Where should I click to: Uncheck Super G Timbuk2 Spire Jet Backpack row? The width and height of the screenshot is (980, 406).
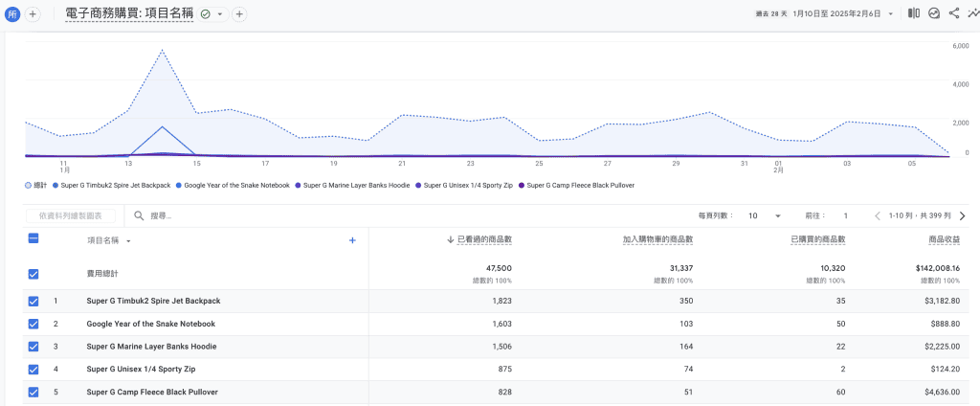33,301
